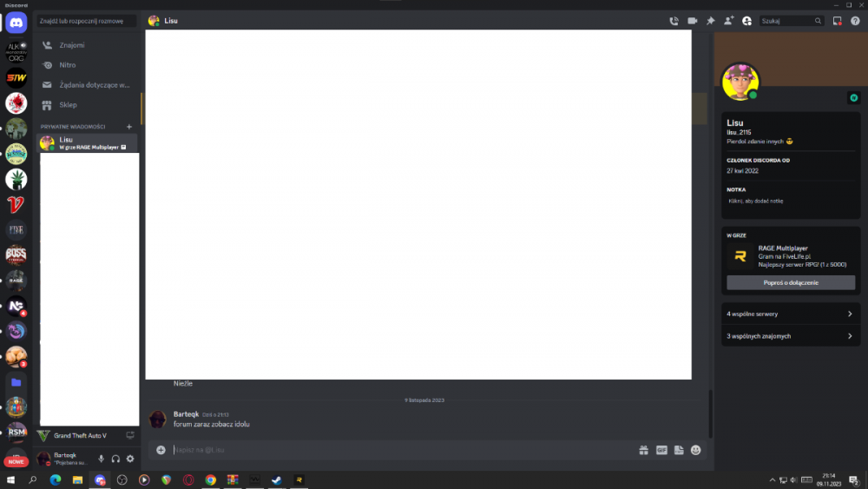Open user settings gear
Screen dimensions: 868x489
click(130, 459)
